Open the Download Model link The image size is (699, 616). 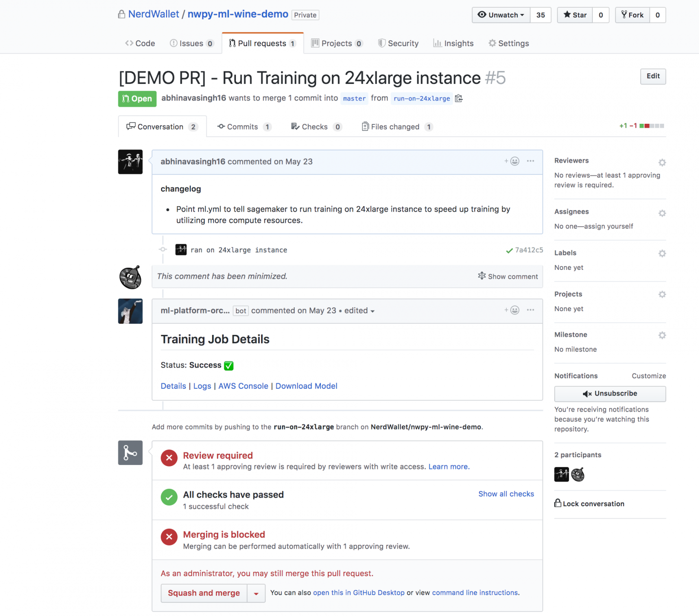[306, 386]
